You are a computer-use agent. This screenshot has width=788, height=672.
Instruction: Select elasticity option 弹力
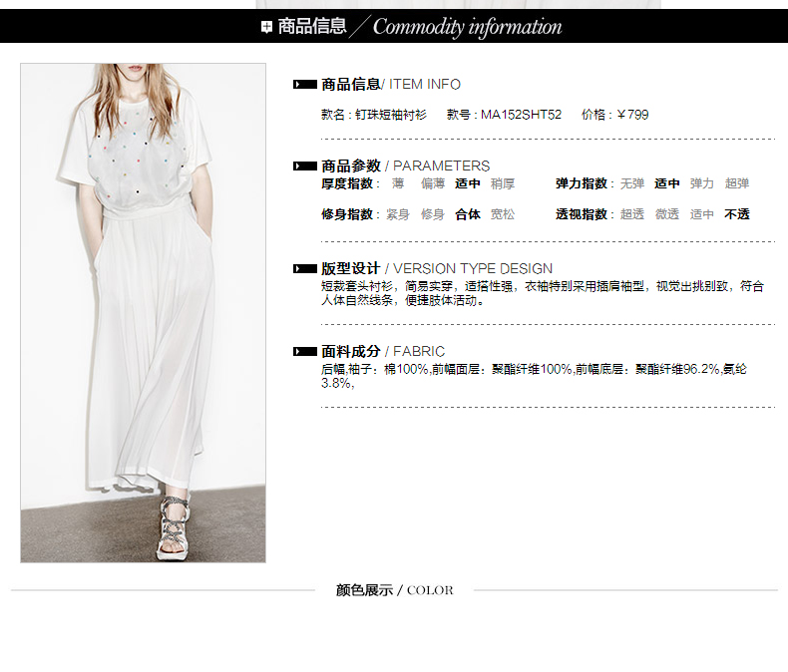coord(702,183)
